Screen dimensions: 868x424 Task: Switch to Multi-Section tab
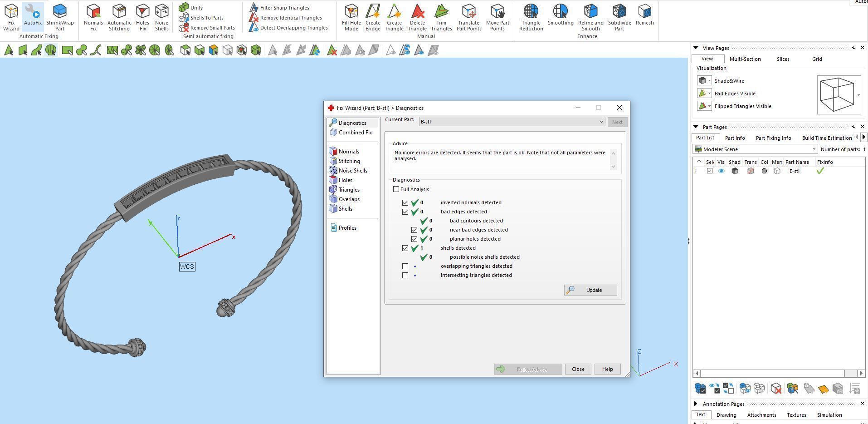point(745,59)
